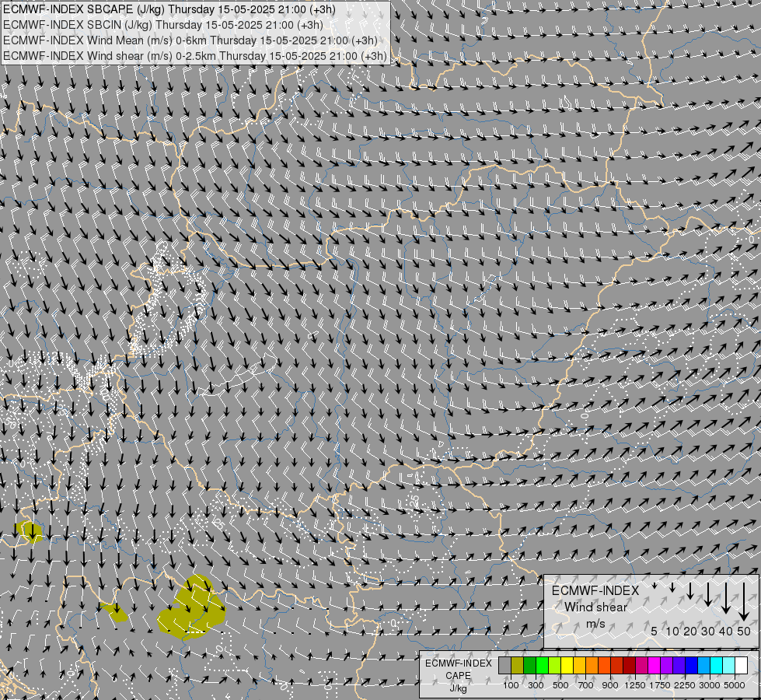
Task: Click the SBCIN title line
Action: coord(163,25)
